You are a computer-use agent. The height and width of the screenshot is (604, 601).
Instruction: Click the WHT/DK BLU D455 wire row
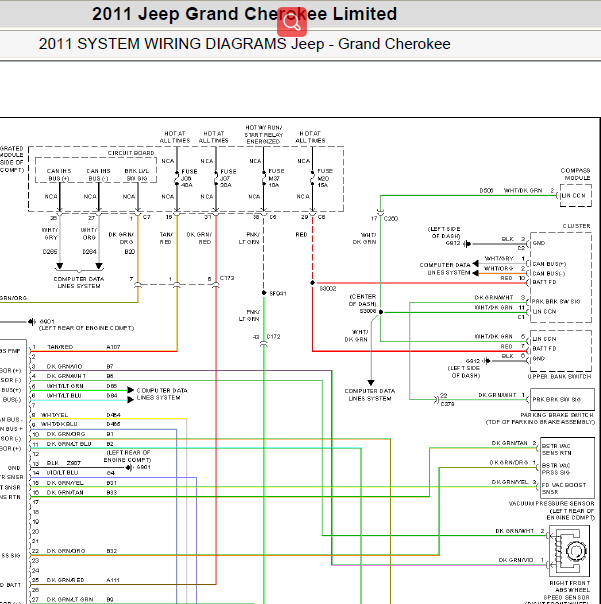[81, 424]
